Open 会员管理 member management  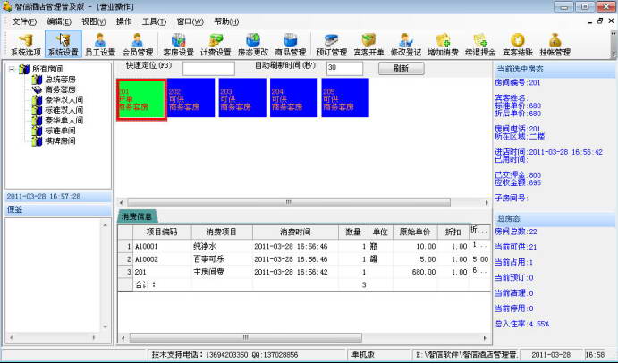tap(138, 45)
